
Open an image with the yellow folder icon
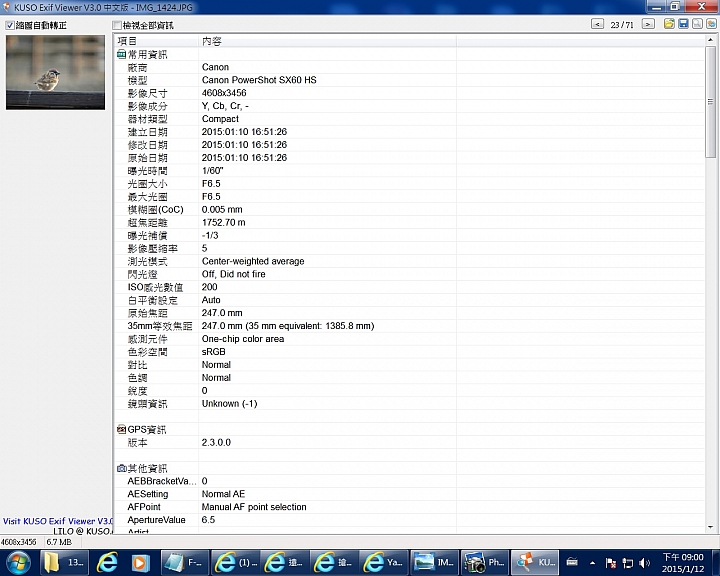point(669,24)
